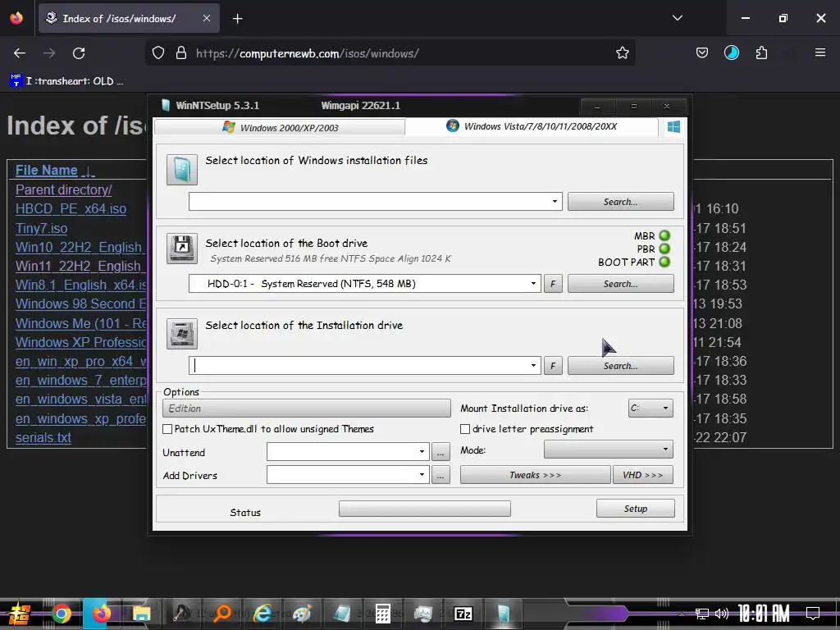Select the Windows Vista/7/8/10/11/2008/20XX tab
Screen dimensions: 840x630
pos(532,126)
